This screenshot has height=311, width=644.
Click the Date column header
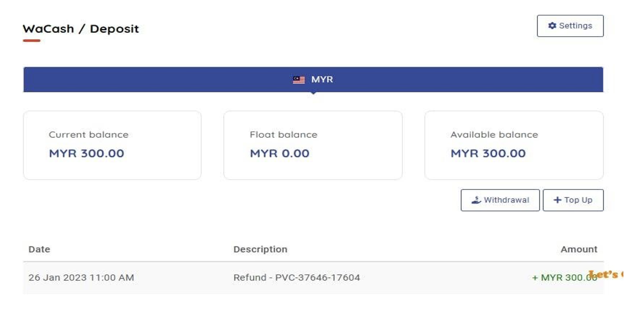click(x=39, y=249)
